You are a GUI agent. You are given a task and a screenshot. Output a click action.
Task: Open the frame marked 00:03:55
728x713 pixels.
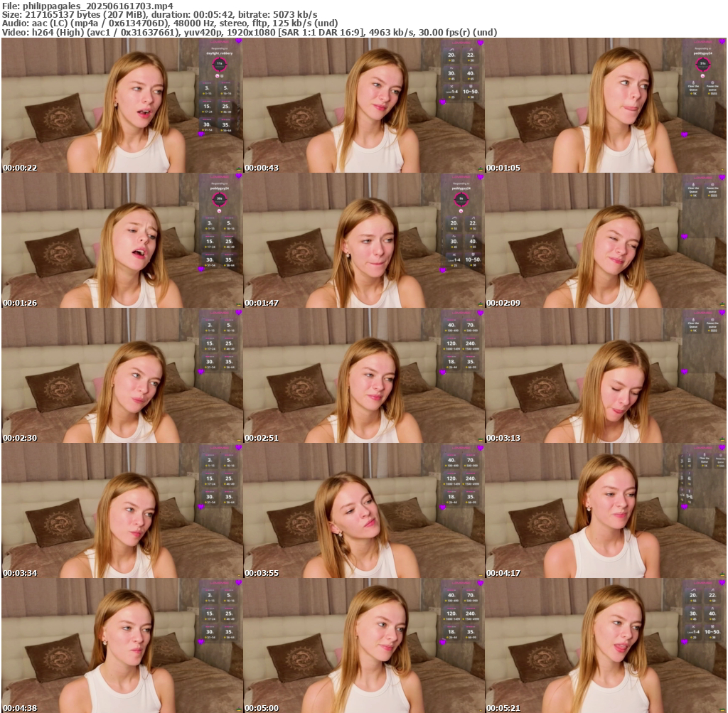(363, 510)
